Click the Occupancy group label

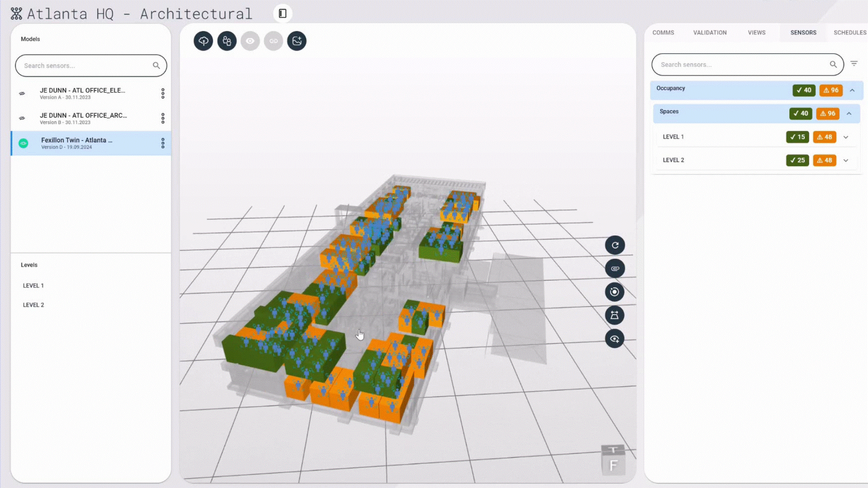coord(670,88)
